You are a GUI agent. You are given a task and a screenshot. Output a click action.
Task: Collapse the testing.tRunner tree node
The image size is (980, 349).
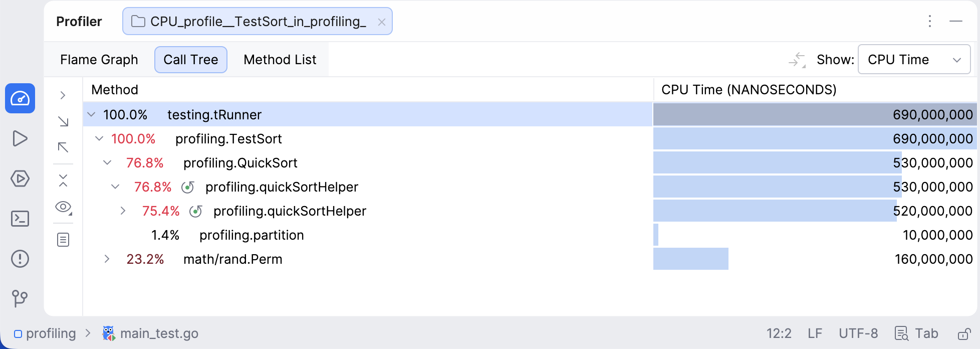click(x=91, y=114)
